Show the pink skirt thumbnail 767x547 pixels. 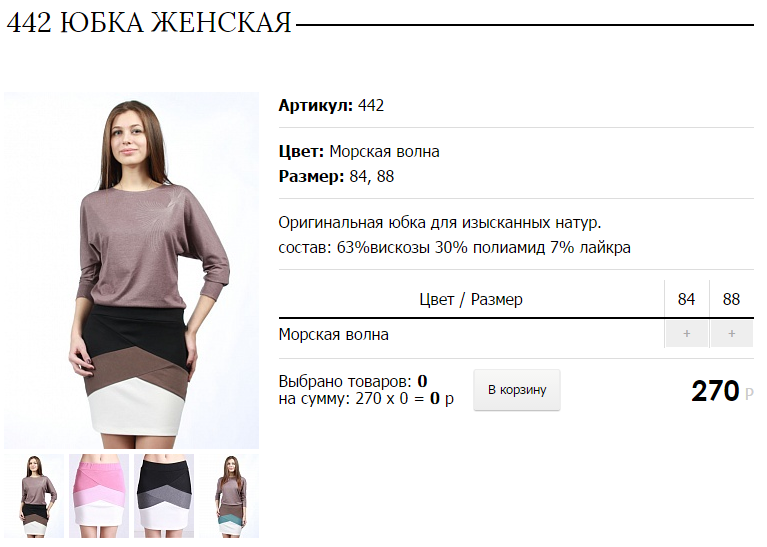[x=99, y=496]
